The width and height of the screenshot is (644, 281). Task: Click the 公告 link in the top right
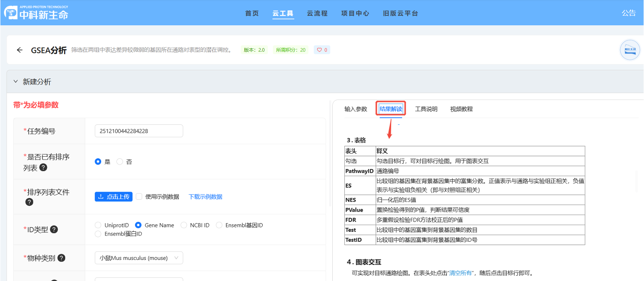point(629,13)
